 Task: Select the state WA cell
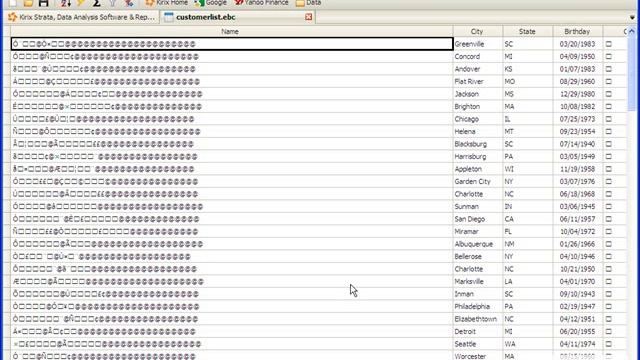pyautogui.click(x=528, y=344)
